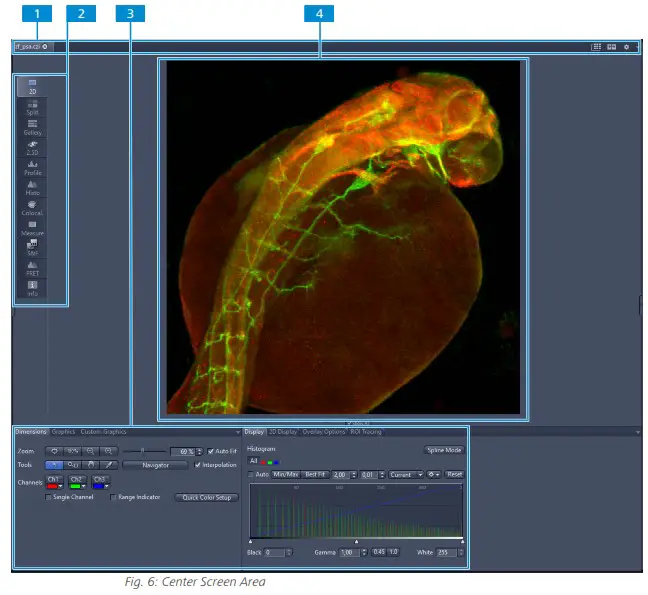Click the gamma midpoint histogram marker
The height and width of the screenshot is (595, 648).
click(x=357, y=541)
